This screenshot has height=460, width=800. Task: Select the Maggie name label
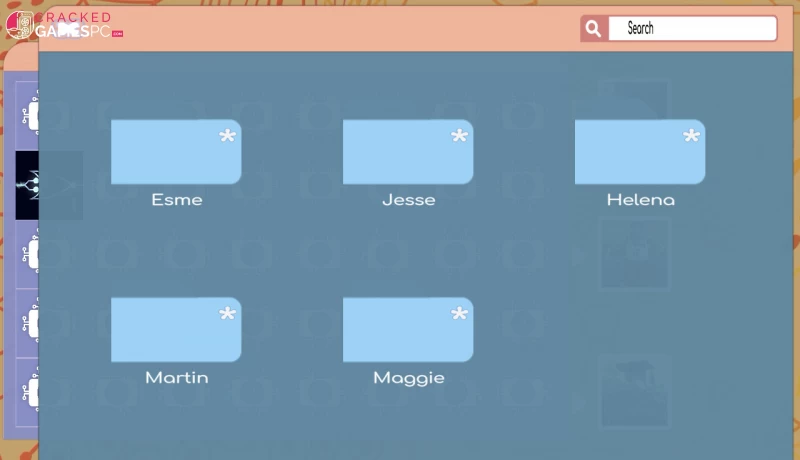[409, 378]
